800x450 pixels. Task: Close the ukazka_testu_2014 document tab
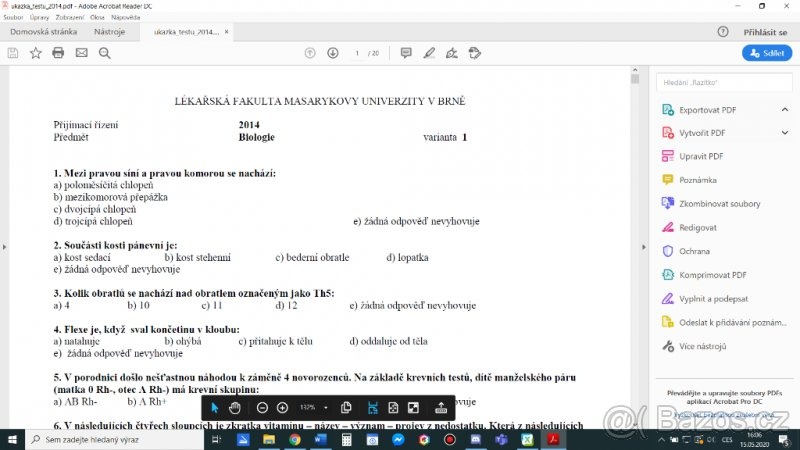tap(227, 32)
